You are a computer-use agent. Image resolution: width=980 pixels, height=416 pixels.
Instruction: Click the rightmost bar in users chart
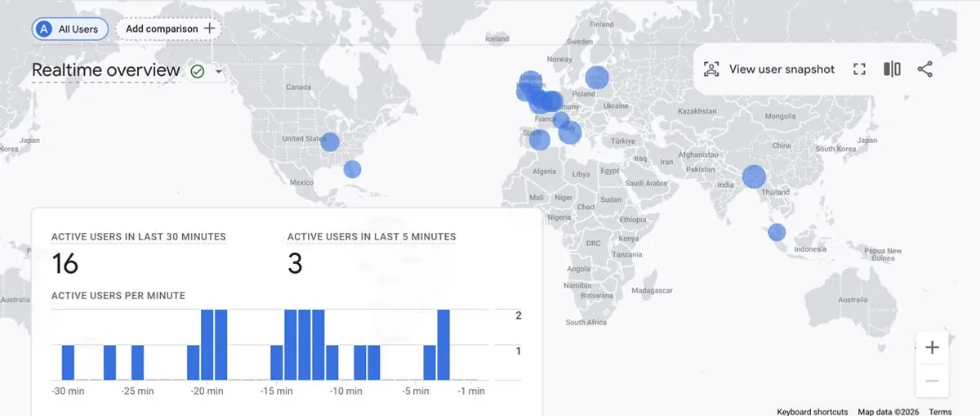pos(443,345)
